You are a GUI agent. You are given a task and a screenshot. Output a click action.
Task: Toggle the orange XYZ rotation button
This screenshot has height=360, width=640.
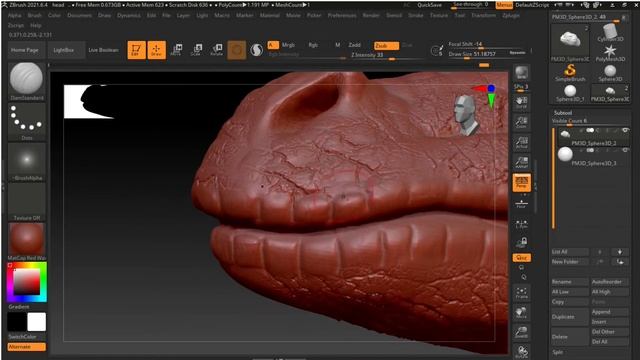click(x=521, y=258)
